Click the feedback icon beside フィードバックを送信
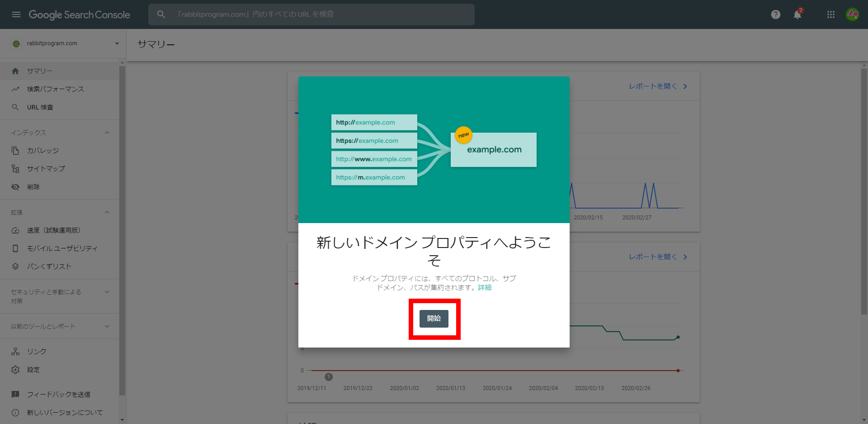 pyautogui.click(x=15, y=395)
